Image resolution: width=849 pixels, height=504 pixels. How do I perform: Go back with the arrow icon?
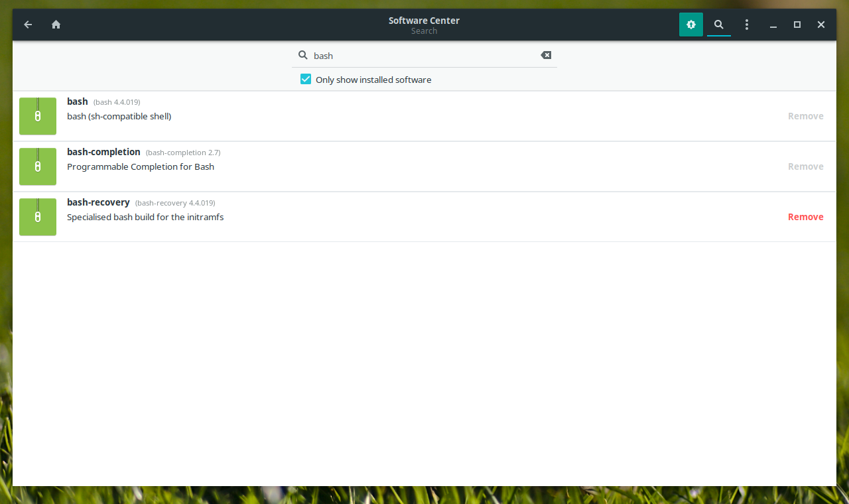click(x=28, y=25)
